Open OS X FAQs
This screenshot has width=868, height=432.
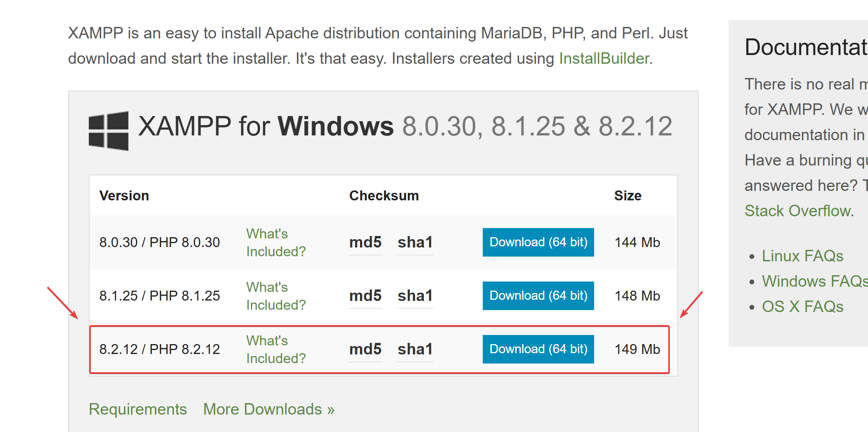(802, 307)
